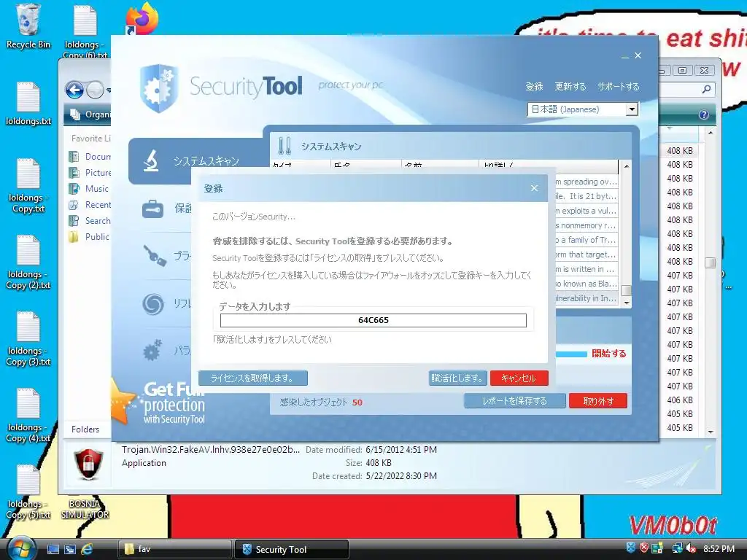The height and width of the screenshot is (560, 747).
Task: Click red shield lock icon in details pane
Action: (x=88, y=464)
